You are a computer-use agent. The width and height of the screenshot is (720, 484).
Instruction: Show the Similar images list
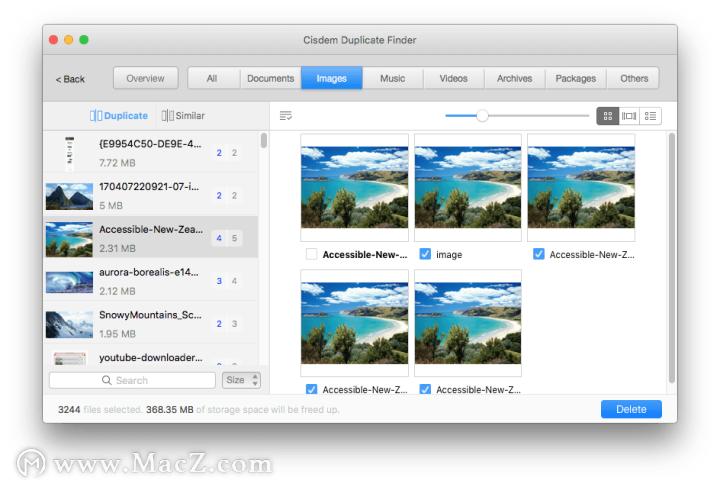click(183, 116)
